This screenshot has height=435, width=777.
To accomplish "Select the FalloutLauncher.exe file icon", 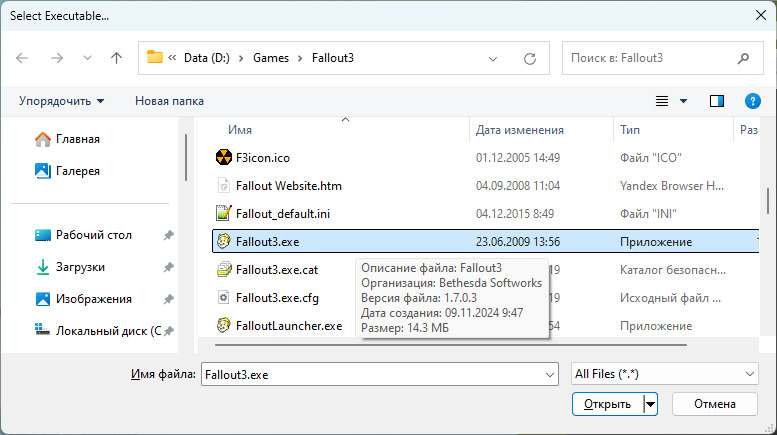I will [x=224, y=325].
